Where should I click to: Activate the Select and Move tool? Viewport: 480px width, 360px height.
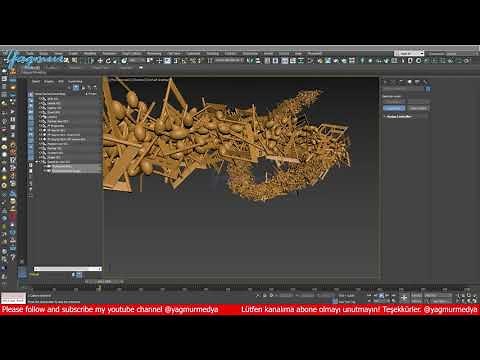(x=100, y=61)
